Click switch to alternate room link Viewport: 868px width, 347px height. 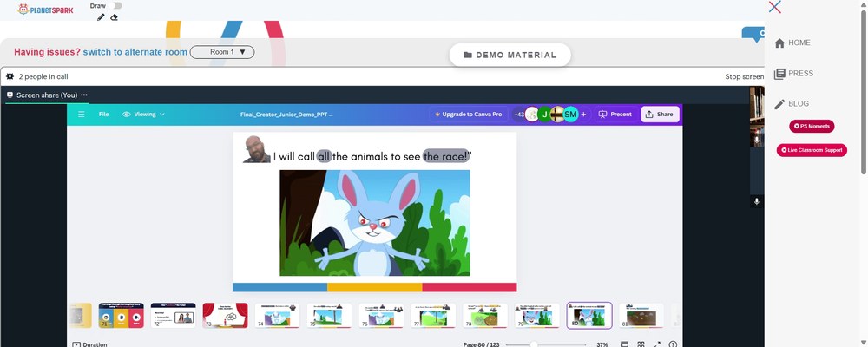point(135,52)
